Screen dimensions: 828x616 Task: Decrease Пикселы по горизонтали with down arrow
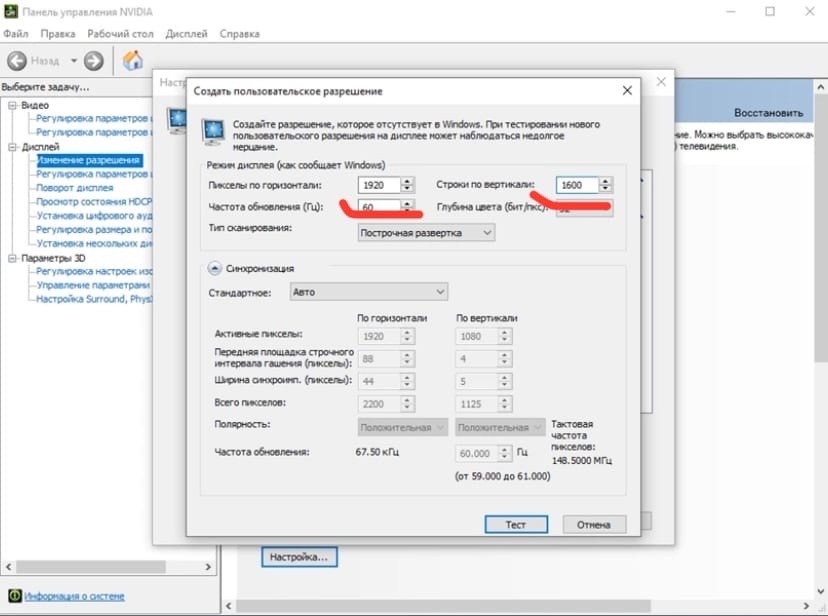[x=407, y=189]
